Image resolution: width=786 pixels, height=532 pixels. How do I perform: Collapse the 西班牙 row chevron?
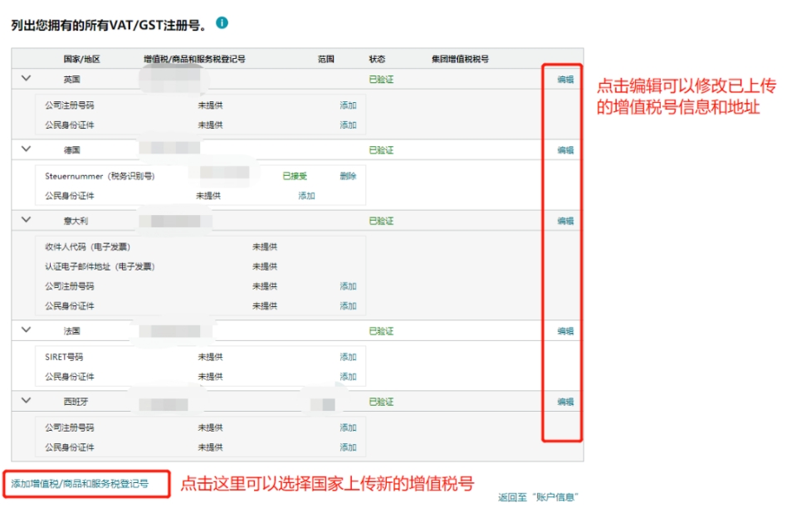(x=26, y=401)
